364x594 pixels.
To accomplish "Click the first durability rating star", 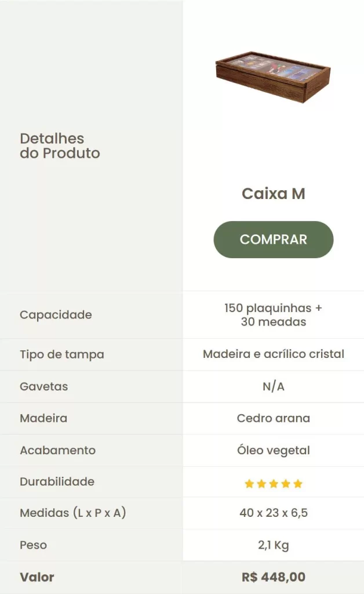I will pos(249,484).
